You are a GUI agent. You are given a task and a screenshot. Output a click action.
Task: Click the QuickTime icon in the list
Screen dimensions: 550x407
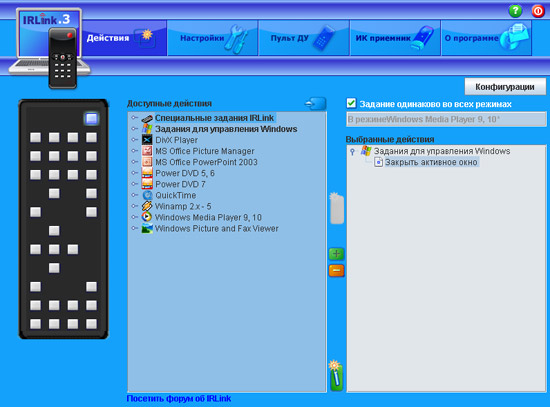147,195
